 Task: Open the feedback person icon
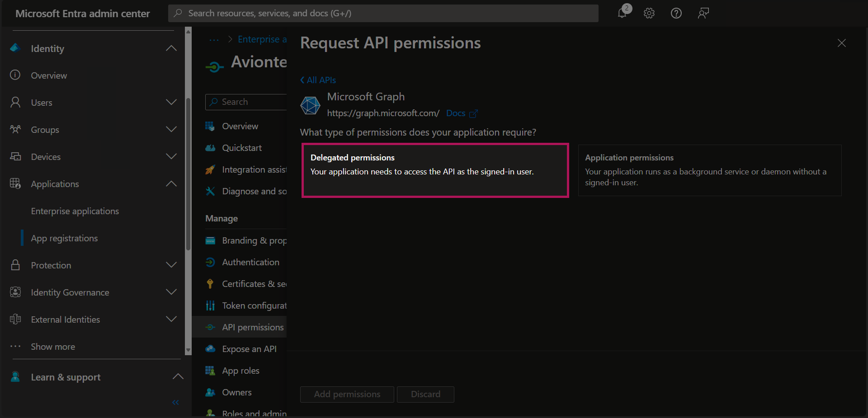click(703, 13)
